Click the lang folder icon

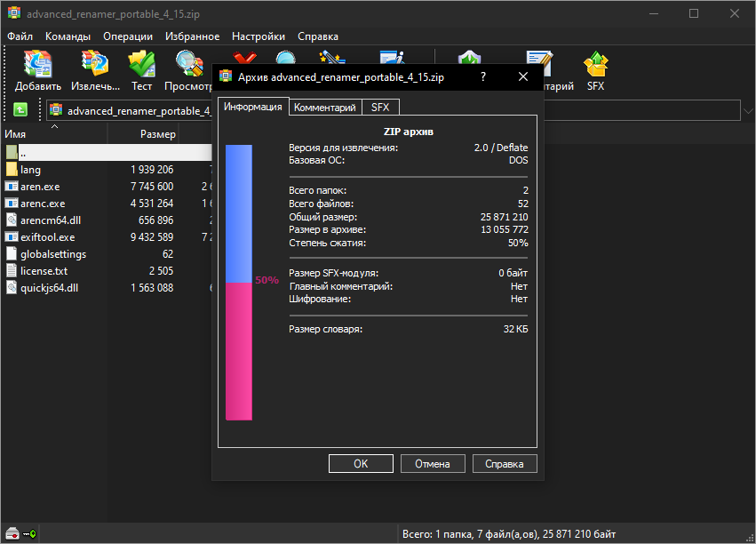tap(12, 169)
